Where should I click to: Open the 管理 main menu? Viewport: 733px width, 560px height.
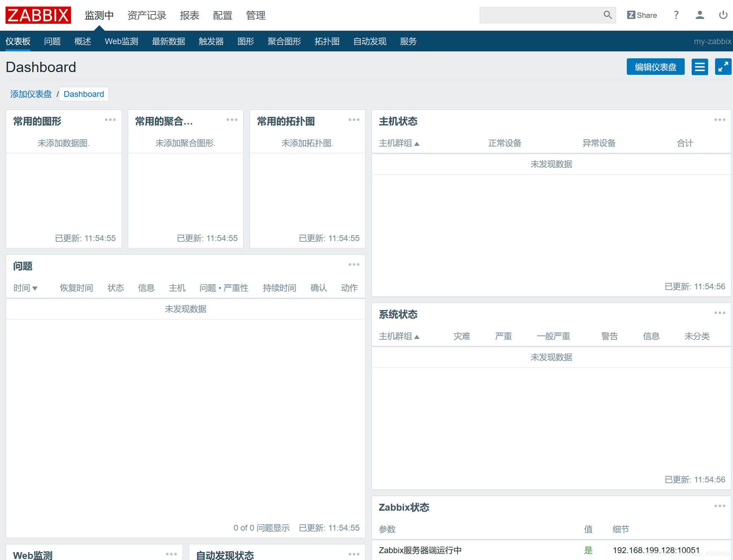click(x=256, y=15)
